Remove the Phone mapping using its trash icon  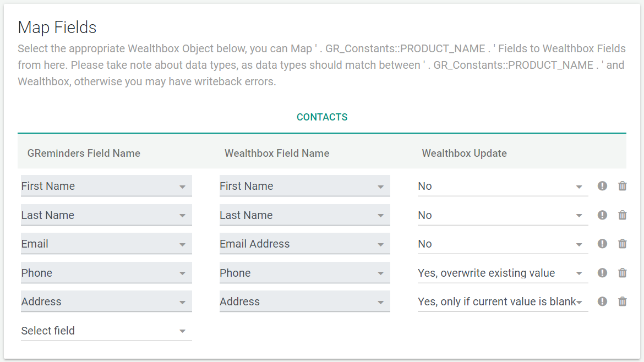(x=623, y=272)
